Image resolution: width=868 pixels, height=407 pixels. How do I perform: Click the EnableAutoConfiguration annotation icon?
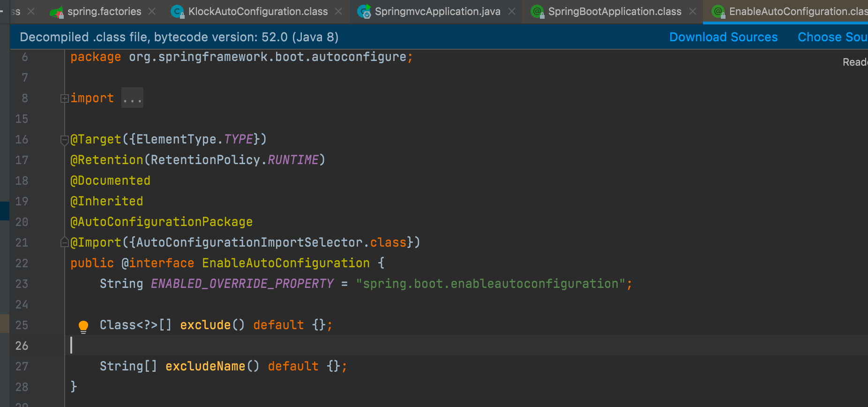click(x=718, y=12)
